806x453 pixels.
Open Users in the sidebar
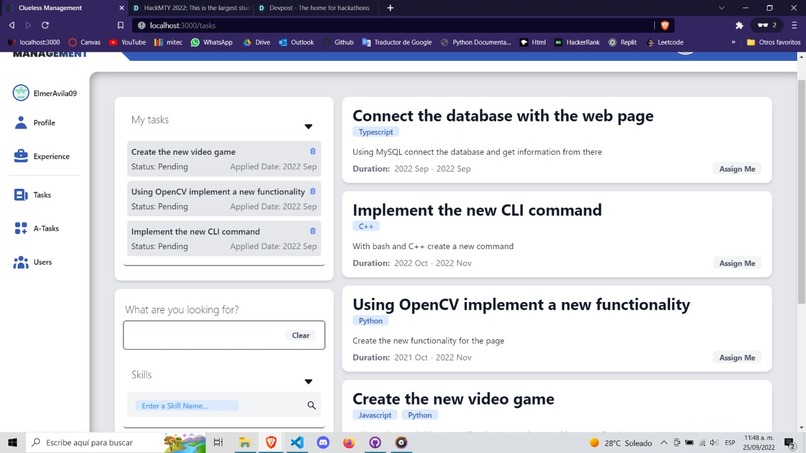33,262
